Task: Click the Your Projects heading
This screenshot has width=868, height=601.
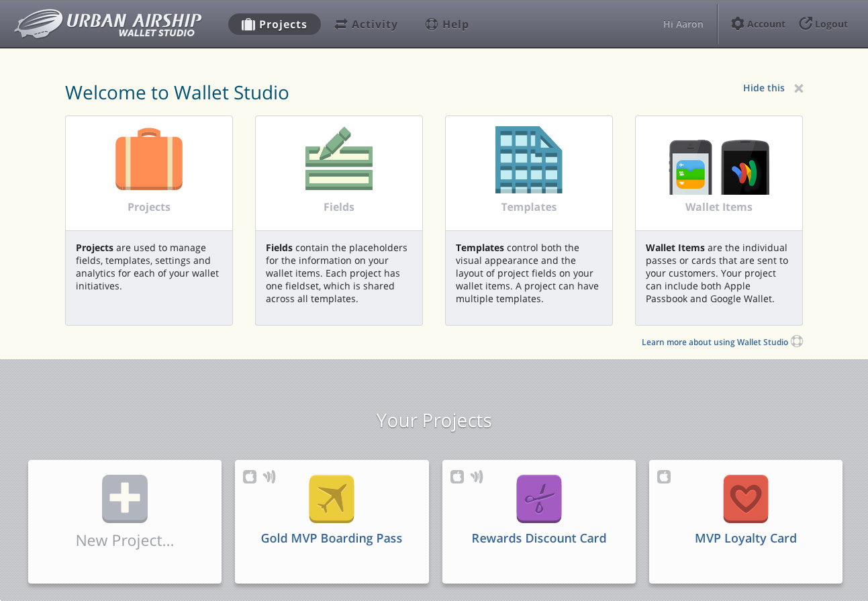Action: (434, 420)
